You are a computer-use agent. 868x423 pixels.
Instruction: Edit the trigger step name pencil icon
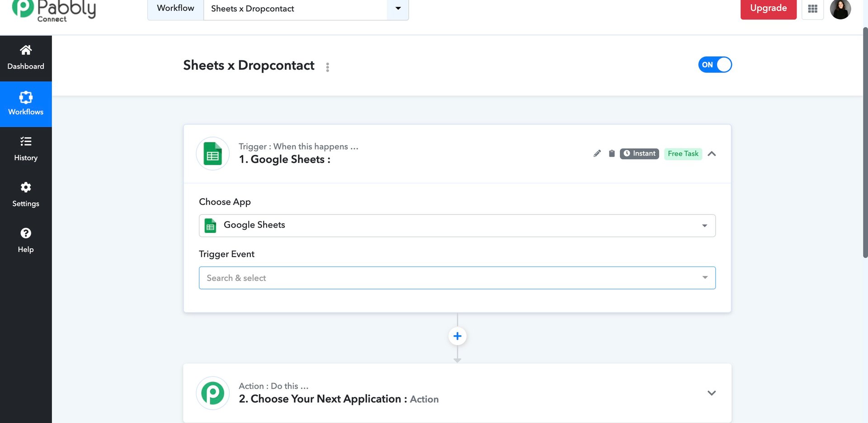[x=597, y=154]
